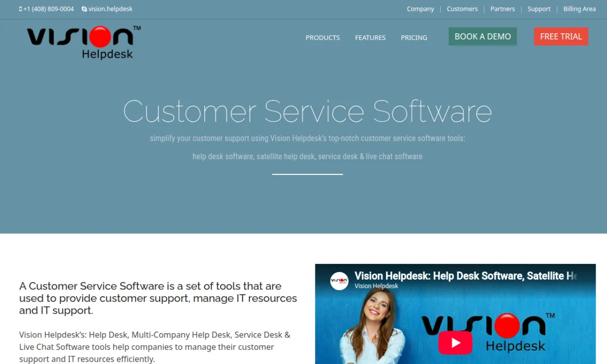Screen dimensions: 607x364
Task: Click the phone icon beside +1 (408) 809-0004
Action: click(x=20, y=9)
